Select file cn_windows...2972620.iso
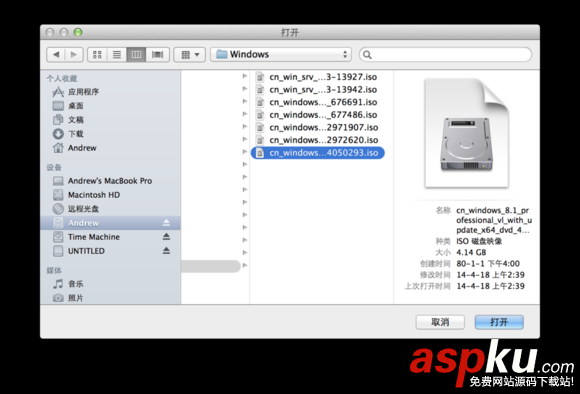The image size is (580, 394). click(317, 140)
